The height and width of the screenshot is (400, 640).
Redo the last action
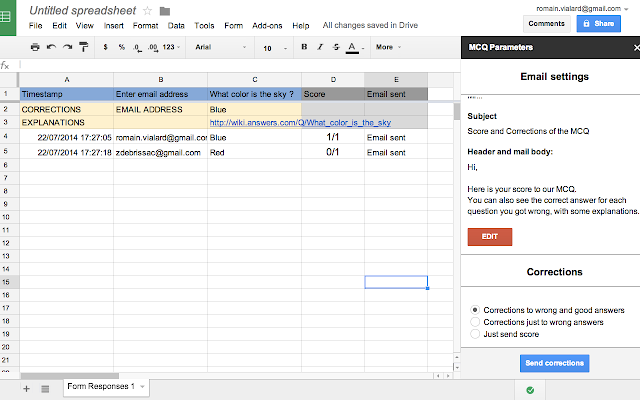67,47
